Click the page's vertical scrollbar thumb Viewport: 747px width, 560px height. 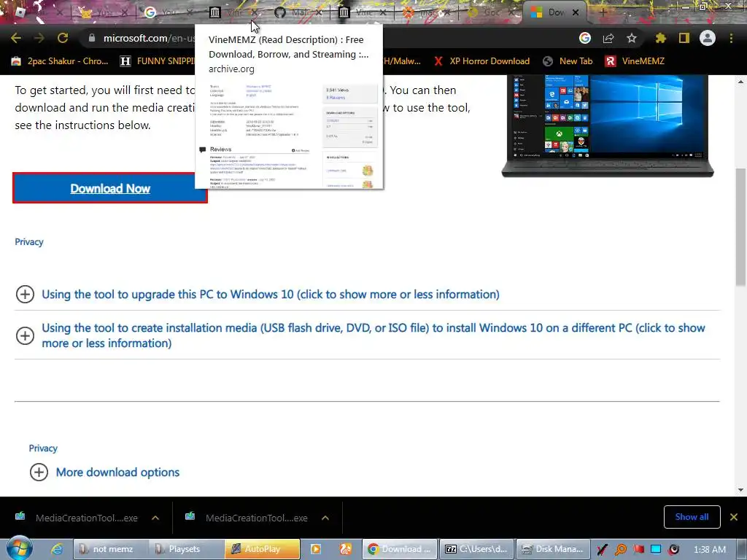[x=741, y=227]
